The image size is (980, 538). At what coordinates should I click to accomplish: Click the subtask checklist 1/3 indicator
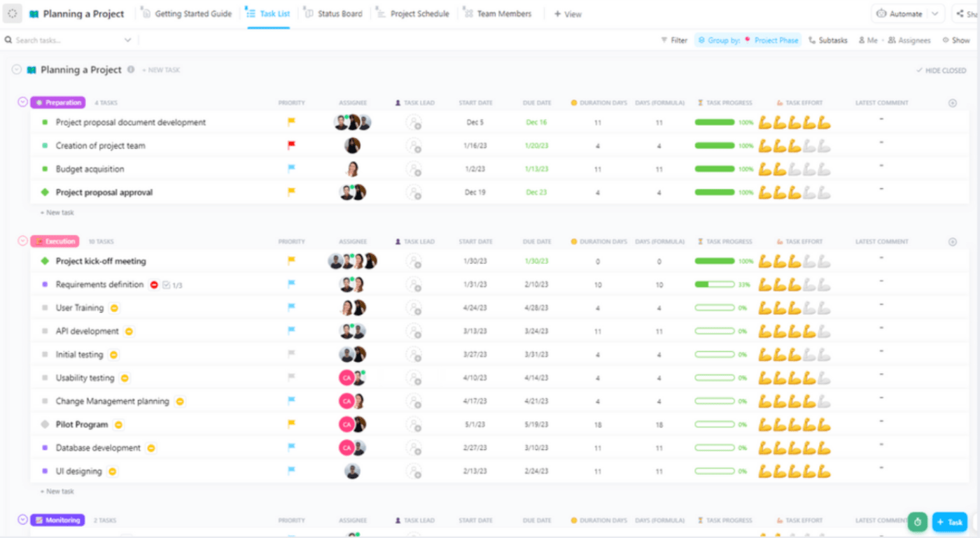tap(173, 285)
